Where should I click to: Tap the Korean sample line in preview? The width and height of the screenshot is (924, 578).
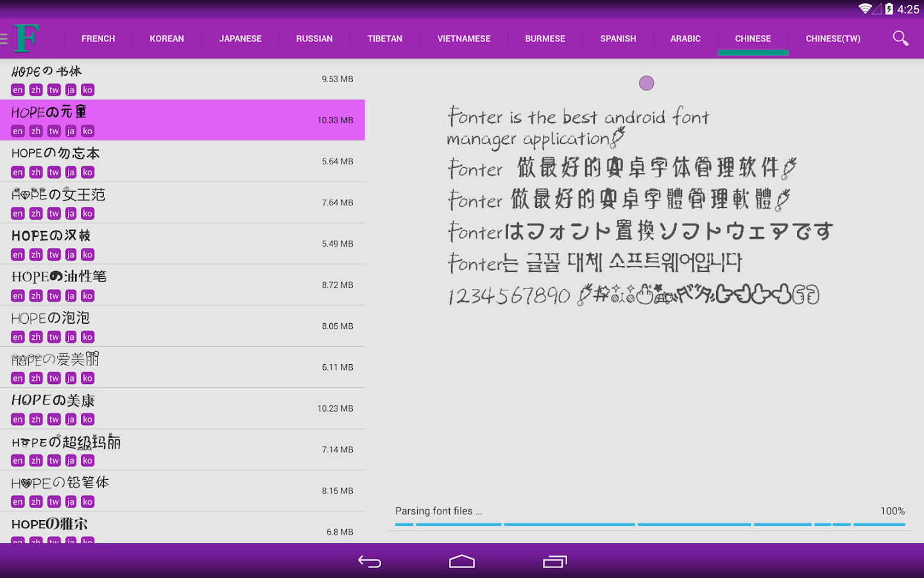point(595,262)
